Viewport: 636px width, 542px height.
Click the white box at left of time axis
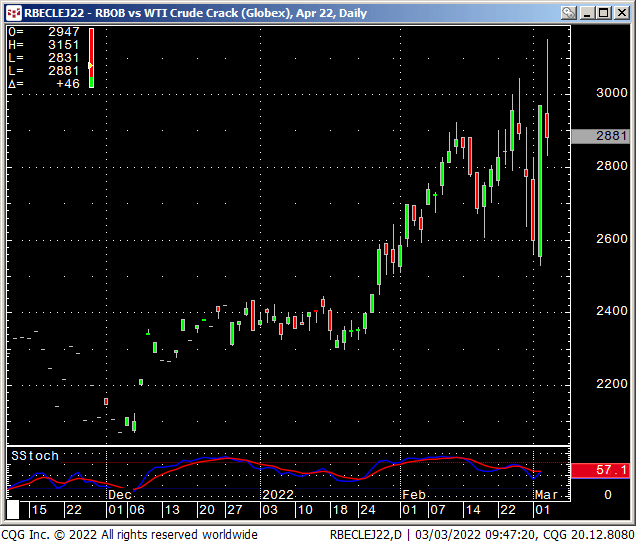(13, 510)
